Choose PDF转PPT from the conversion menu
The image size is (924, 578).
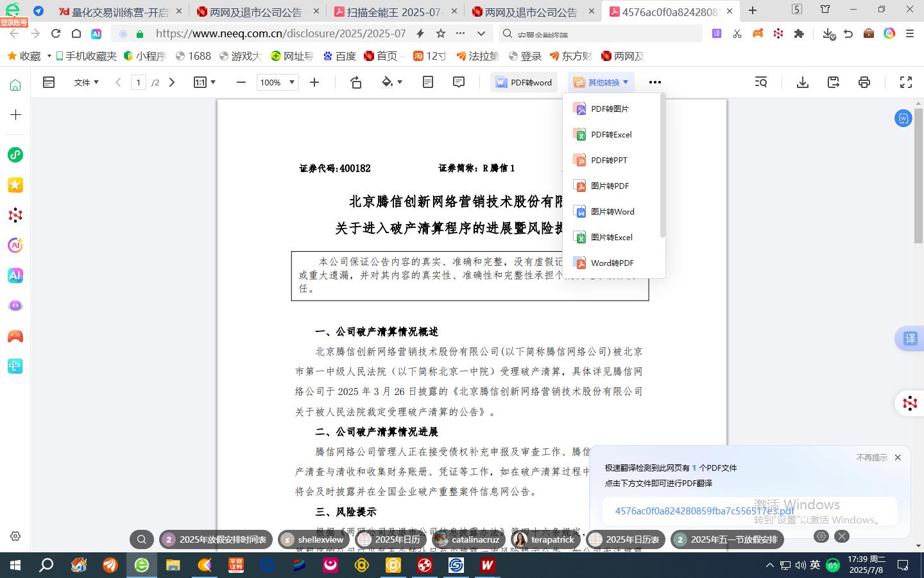[608, 161]
